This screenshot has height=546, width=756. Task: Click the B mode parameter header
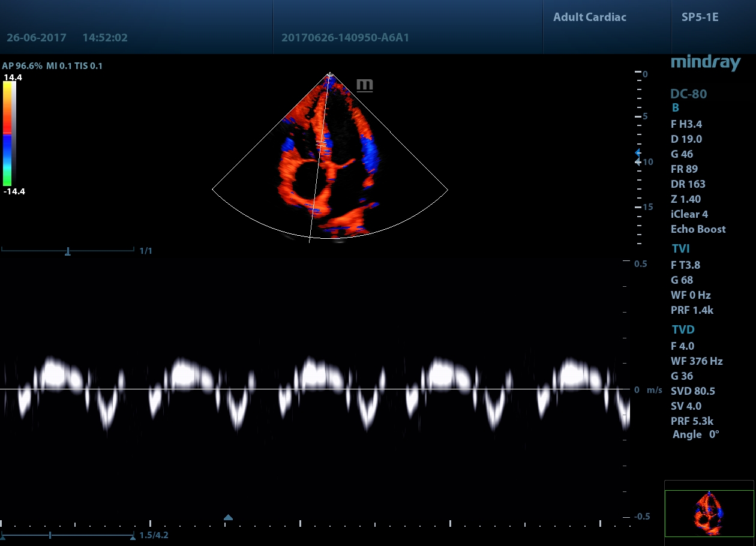point(675,108)
